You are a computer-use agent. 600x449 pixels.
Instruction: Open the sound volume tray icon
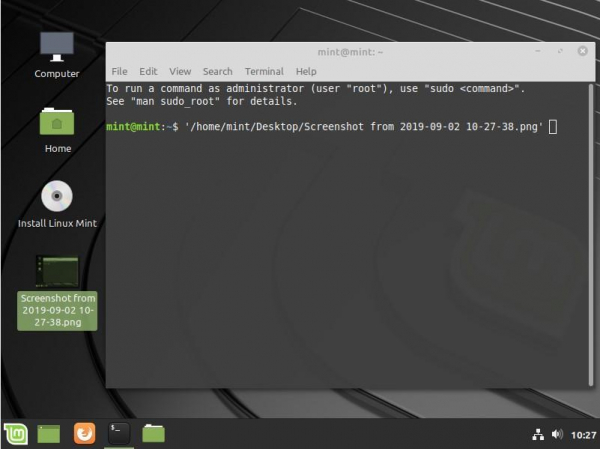557,434
